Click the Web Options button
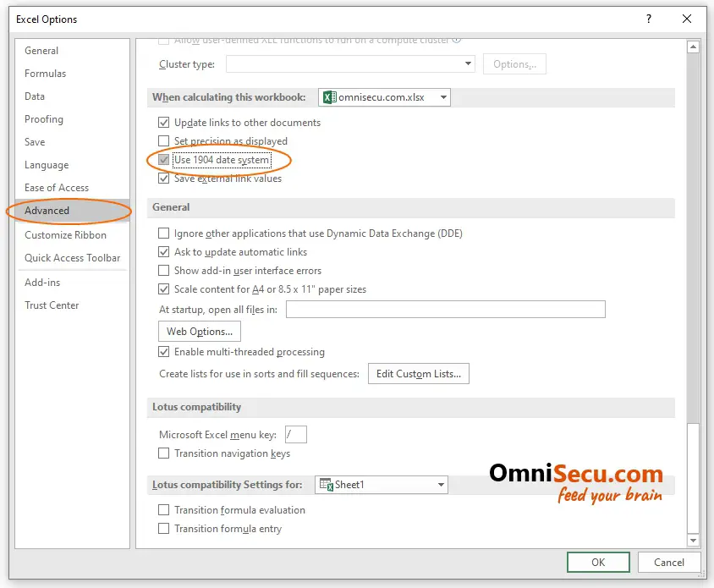Image resolution: width=714 pixels, height=588 pixels. click(x=200, y=331)
